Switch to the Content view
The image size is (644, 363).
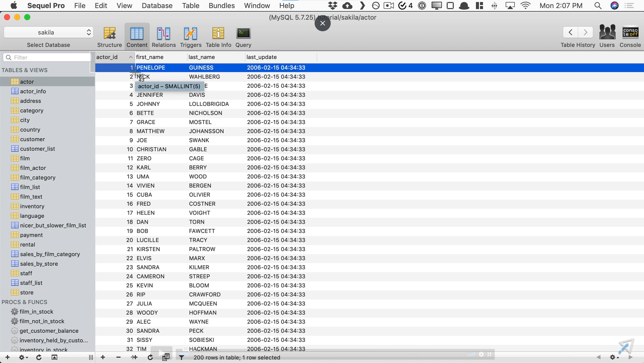137,37
